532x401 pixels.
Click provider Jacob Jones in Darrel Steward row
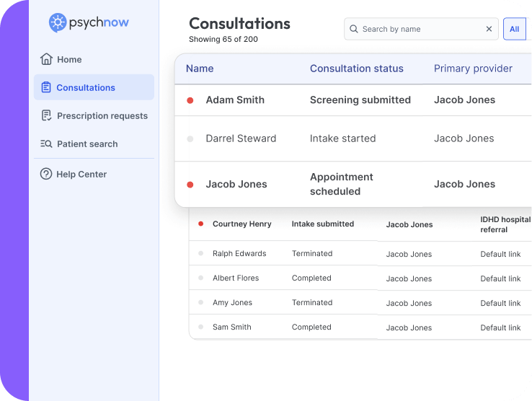pos(464,138)
